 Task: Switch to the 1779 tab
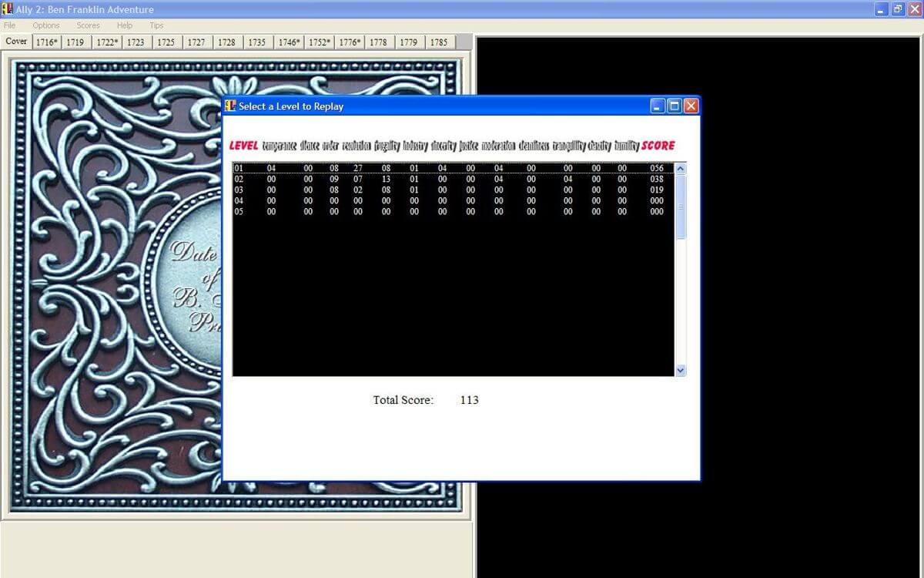pyautogui.click(x=409, y=42)
